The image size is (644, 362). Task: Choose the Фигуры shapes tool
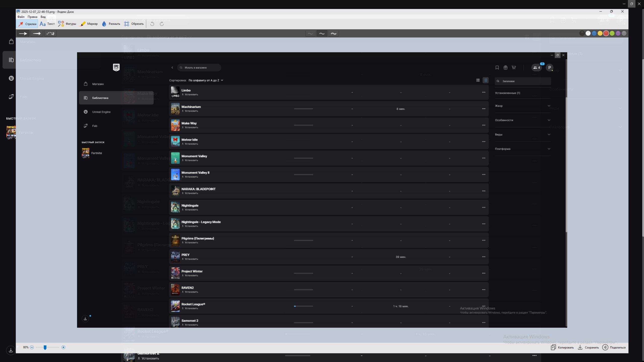tap(67, 24)
